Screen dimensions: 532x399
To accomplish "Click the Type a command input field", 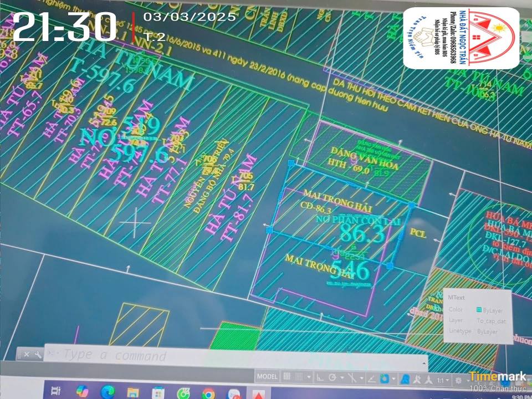I will (111, 356).
